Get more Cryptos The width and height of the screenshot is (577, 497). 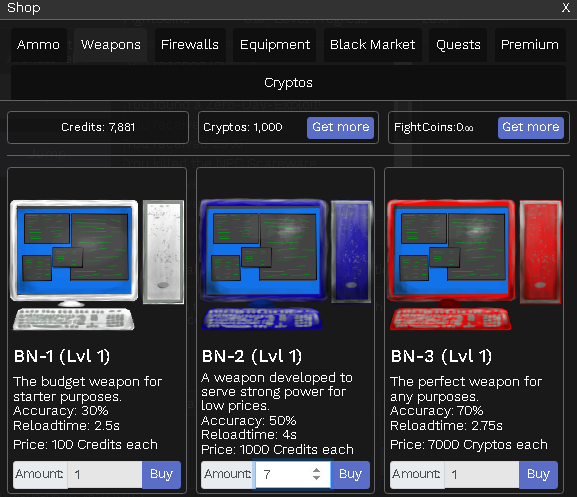[340, 127]
